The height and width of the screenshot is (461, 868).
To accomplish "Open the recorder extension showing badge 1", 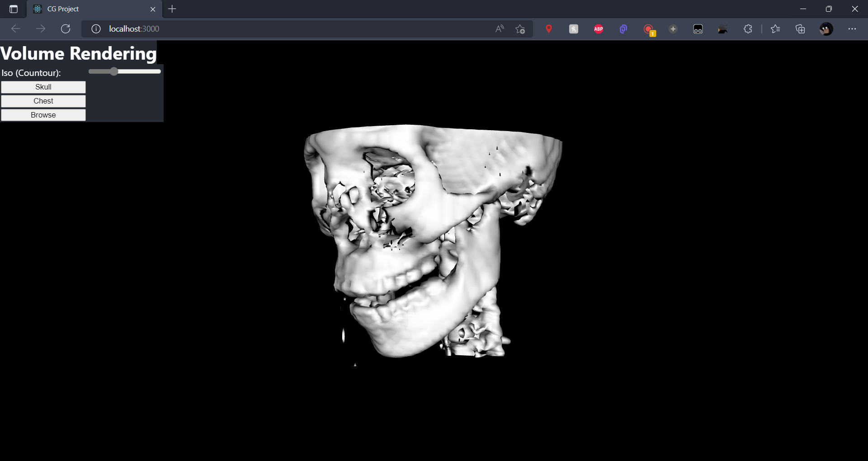I will 648,28.
